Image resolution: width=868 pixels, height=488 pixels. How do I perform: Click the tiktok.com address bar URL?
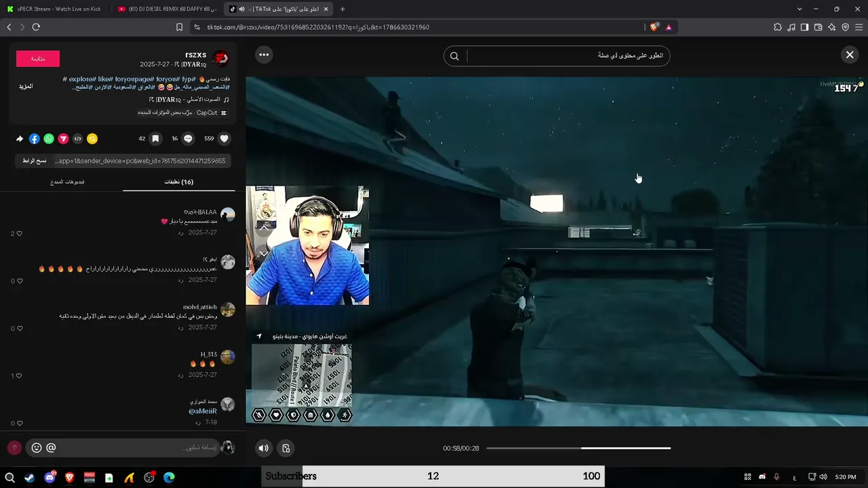tap(318, 27)
